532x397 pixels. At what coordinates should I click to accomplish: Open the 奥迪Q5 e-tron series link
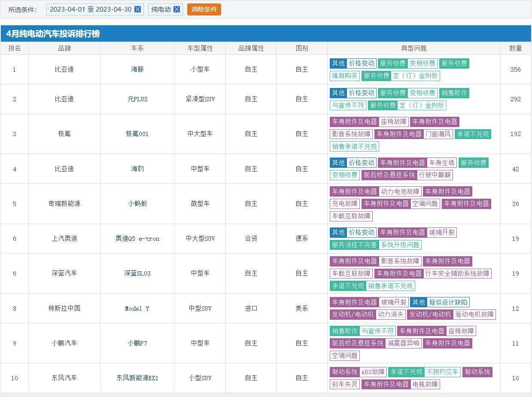tap(137, 239)
